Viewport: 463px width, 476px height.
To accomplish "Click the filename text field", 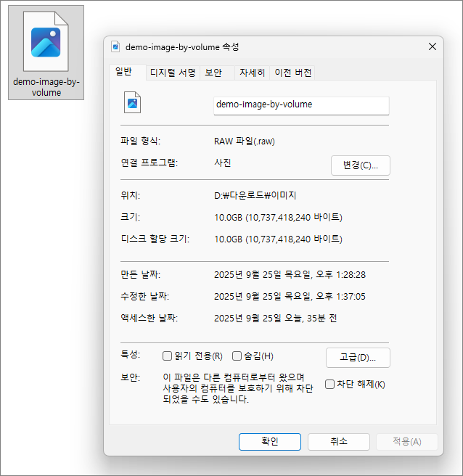I will coord(301,104).
